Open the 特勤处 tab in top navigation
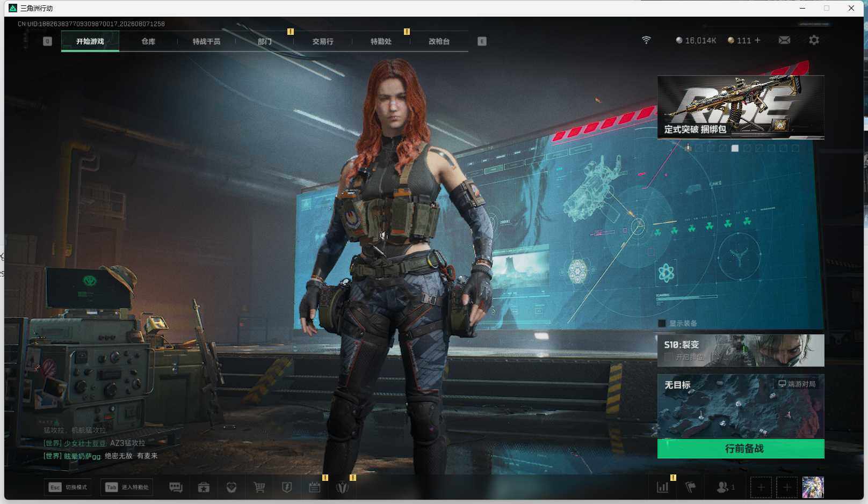Viewport: 868px width, 504px height. pos(381,41)
